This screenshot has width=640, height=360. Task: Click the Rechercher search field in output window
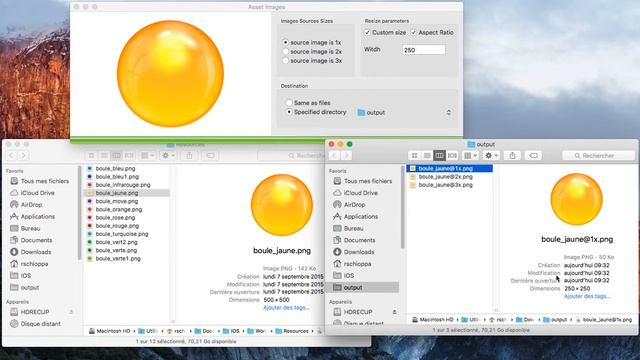tap(598, 156)
